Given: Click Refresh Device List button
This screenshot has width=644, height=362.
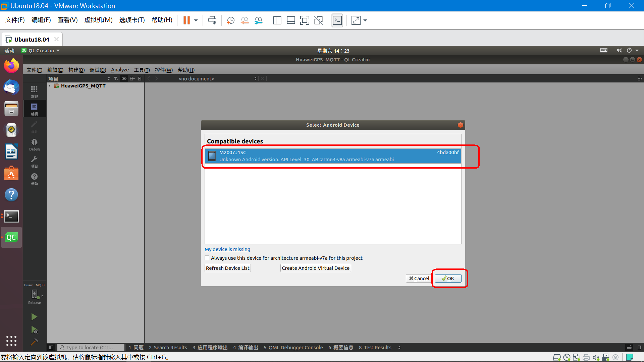Looking at the screenshot, I should tap(227, 268).
